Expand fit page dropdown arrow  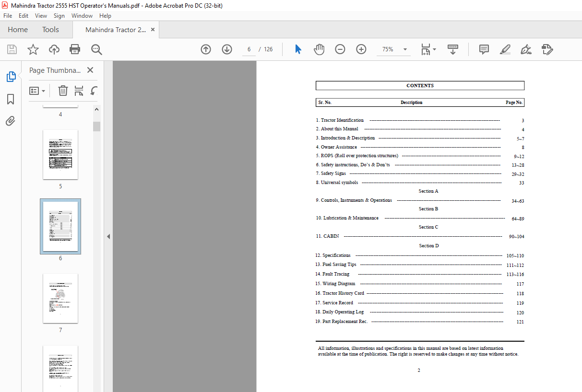coord(434,49)
